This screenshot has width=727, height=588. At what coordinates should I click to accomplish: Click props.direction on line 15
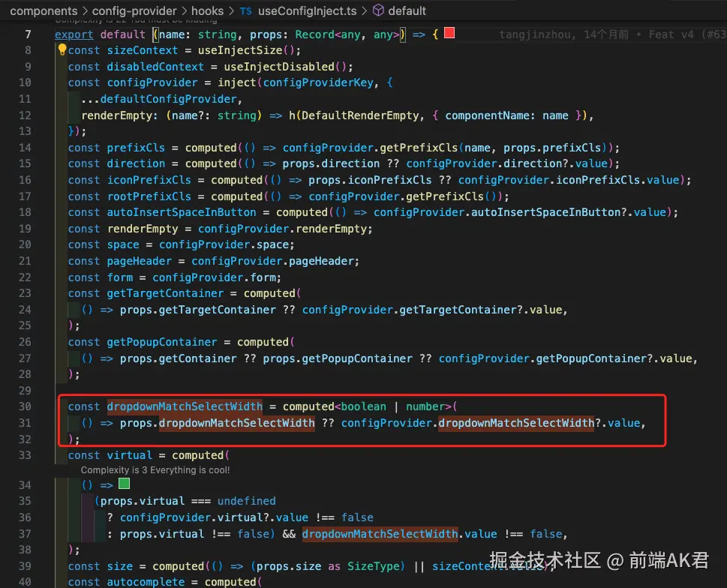[x=331, y=163]
